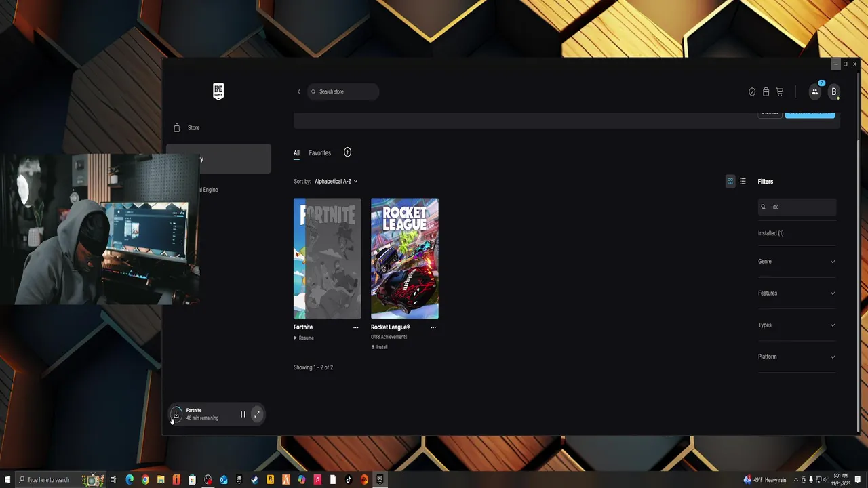Switch library to grid view

coord(730,182)
